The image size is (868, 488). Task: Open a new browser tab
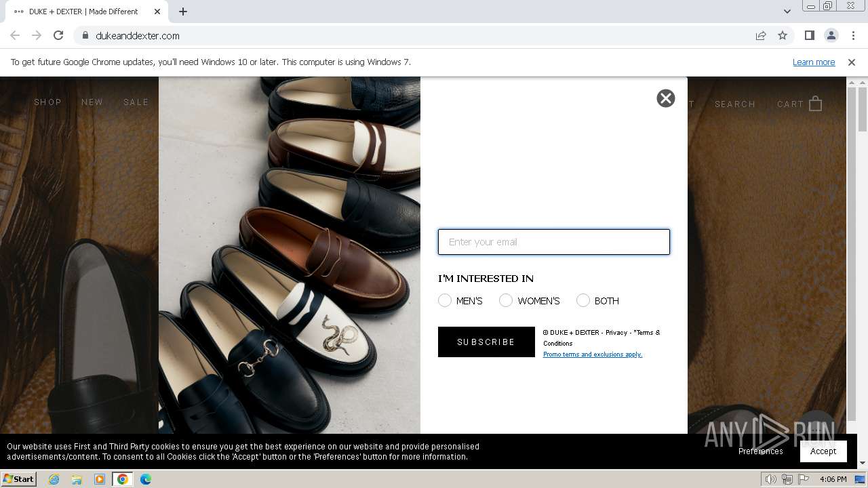(183, 12)
